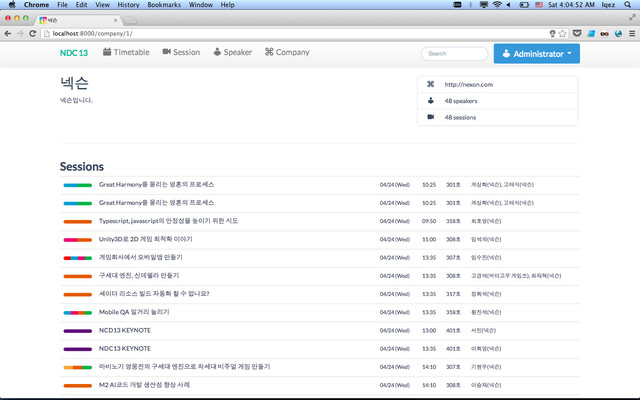
Task: Open the Timetable navigation link
Action: [x=126, y=52]
